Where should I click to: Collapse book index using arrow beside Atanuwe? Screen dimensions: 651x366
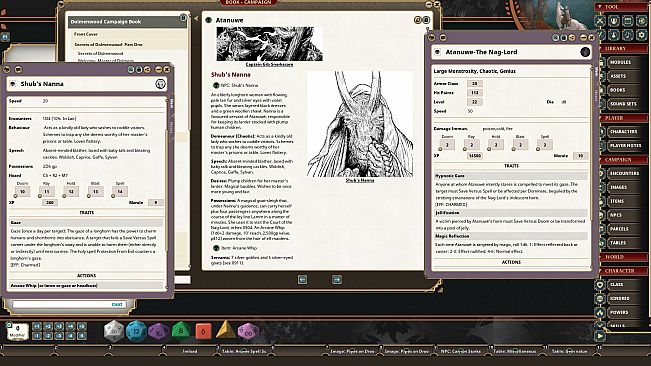(196, 18)
